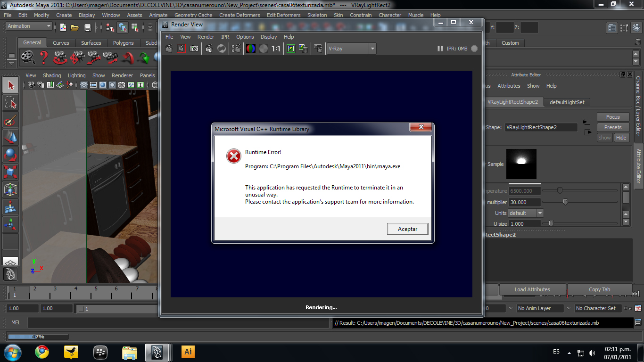Screen dimensions: 644x362
Task: Open Maya's Modify menu
Action: [41, 15]
